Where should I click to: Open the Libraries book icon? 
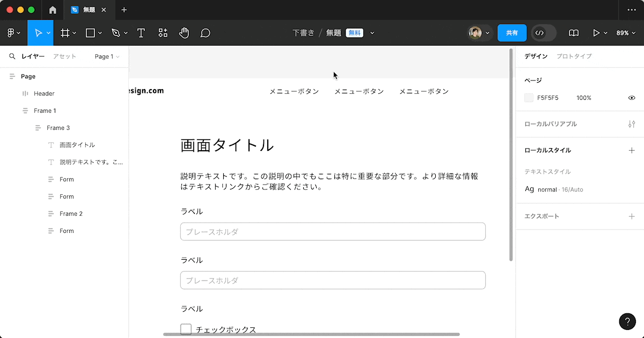coord(573,33)
